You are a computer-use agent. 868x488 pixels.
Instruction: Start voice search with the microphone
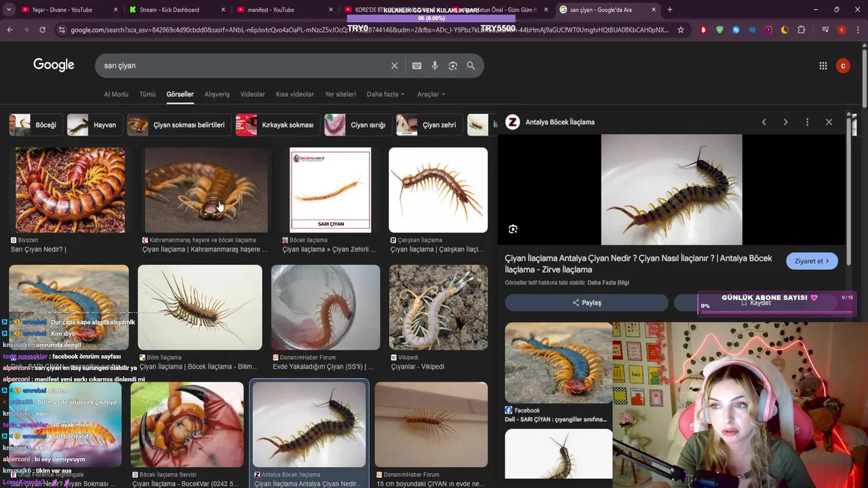click(x=435, y=66)
